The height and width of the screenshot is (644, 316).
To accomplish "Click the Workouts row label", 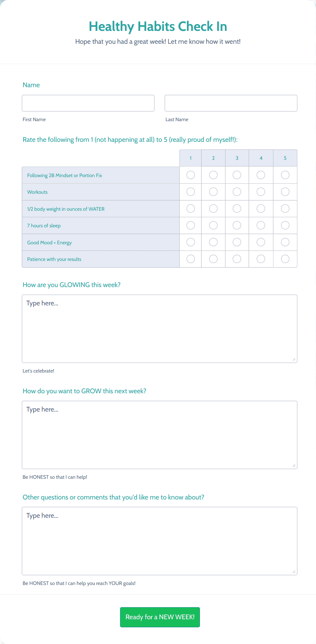I will pos(37,192).
